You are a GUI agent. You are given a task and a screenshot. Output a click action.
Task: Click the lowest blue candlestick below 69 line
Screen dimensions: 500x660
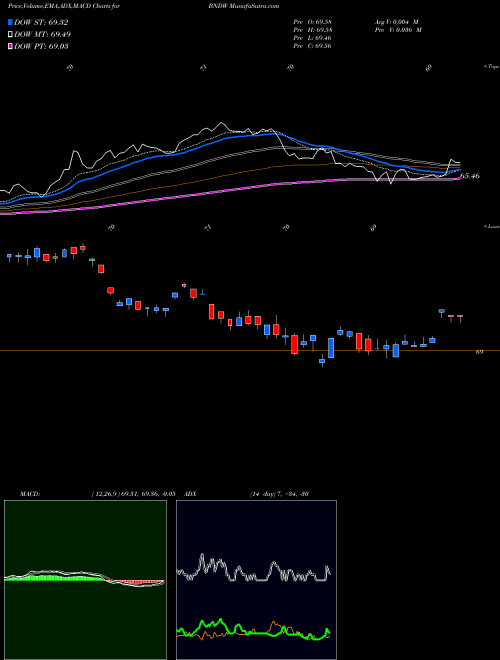(x=322, y=361)
